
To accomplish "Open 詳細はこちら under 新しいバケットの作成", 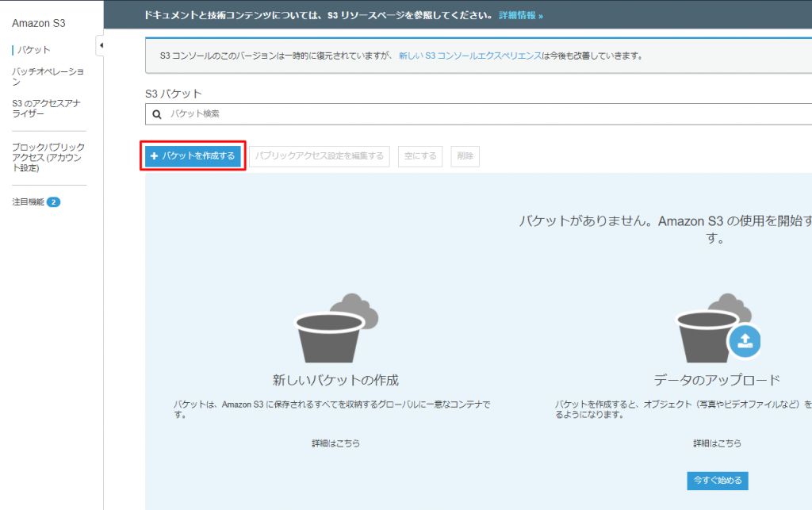I will click(335, 443).
